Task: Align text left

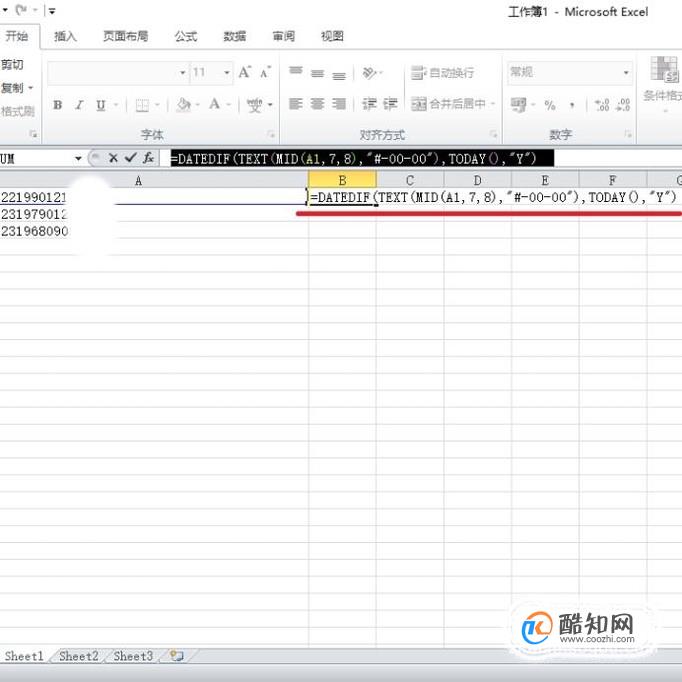Action: (296, 104)
